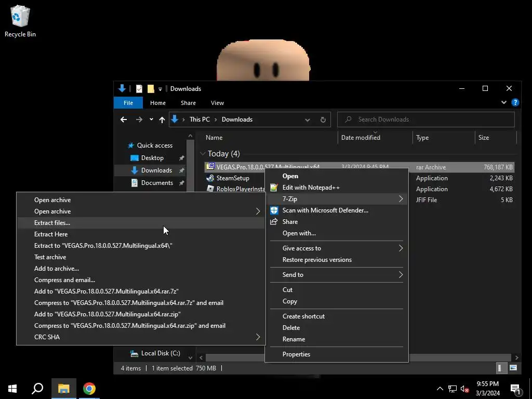
Task: Click the forward navigation arrow
Action: click(139, 119)
